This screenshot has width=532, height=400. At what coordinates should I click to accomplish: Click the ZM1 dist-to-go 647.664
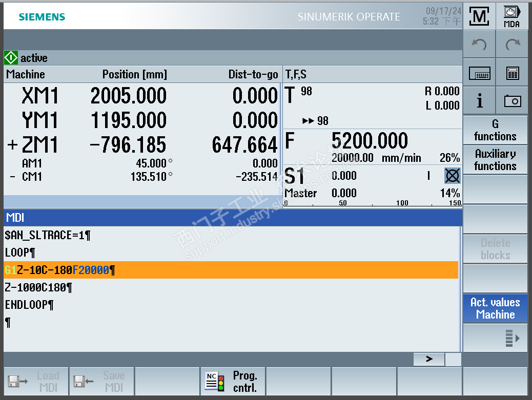[244, 145]
